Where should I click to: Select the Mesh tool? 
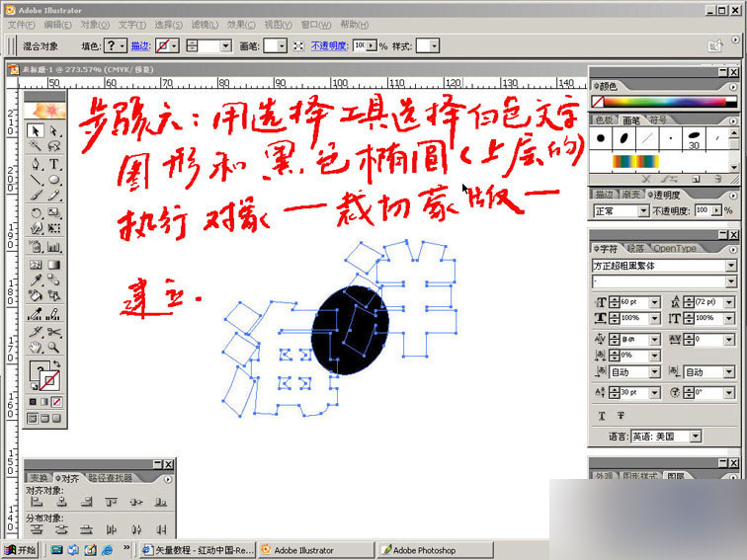point(36,265)
